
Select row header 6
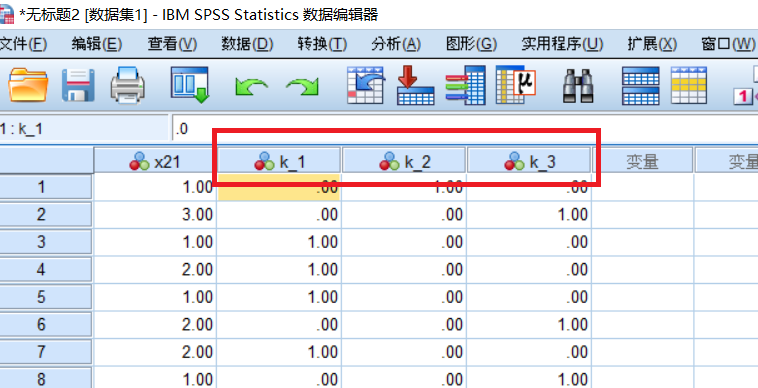pyautogui.click(x=45, y=324)
